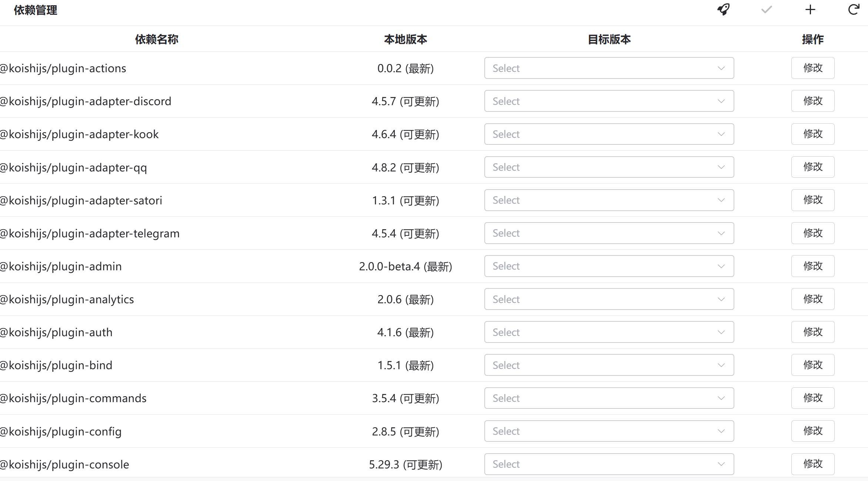868x481 pixels.
Task: Select @koishijs/plugin-commands name
Action: pos(73,398)
